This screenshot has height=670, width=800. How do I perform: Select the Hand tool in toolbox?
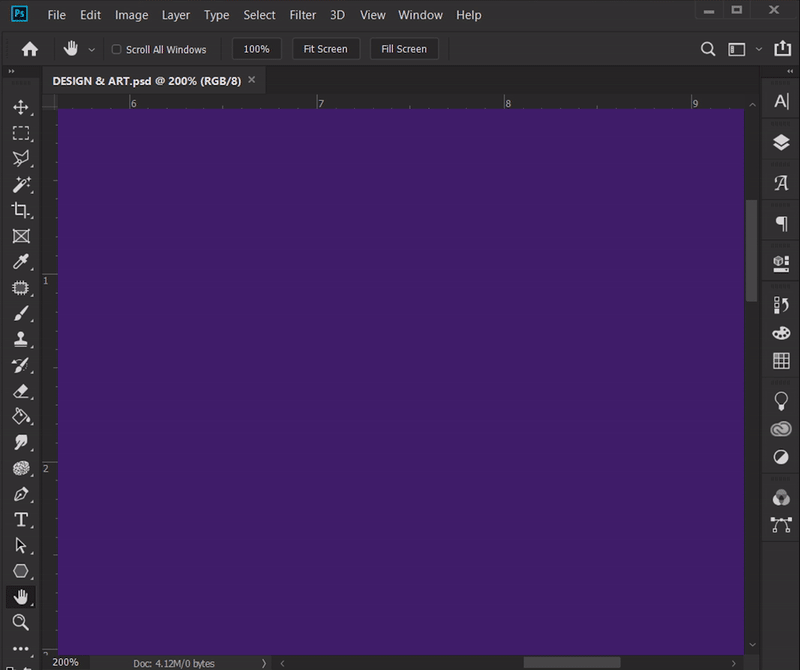pyautogui.click(x=21, y=597)
